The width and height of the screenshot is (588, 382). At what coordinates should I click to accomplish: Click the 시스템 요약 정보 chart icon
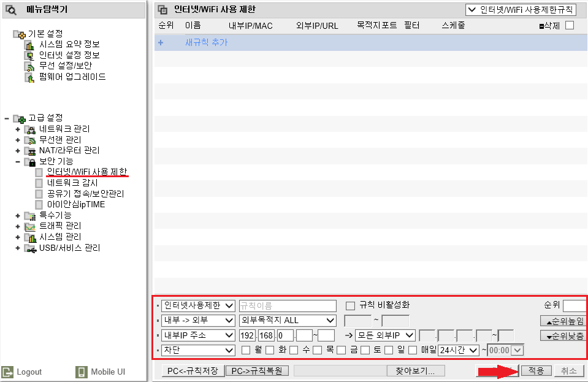coord(29,45)
